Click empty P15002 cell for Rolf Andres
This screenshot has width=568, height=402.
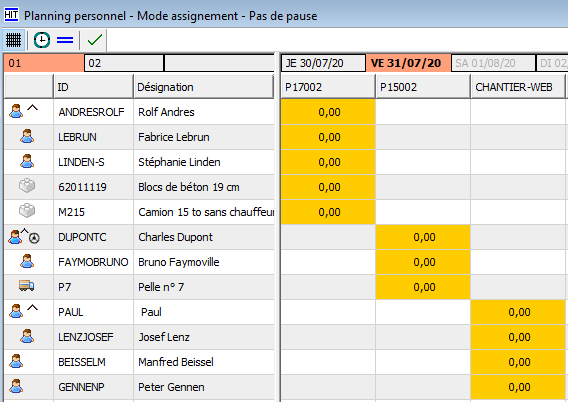[x=423, y=112]
